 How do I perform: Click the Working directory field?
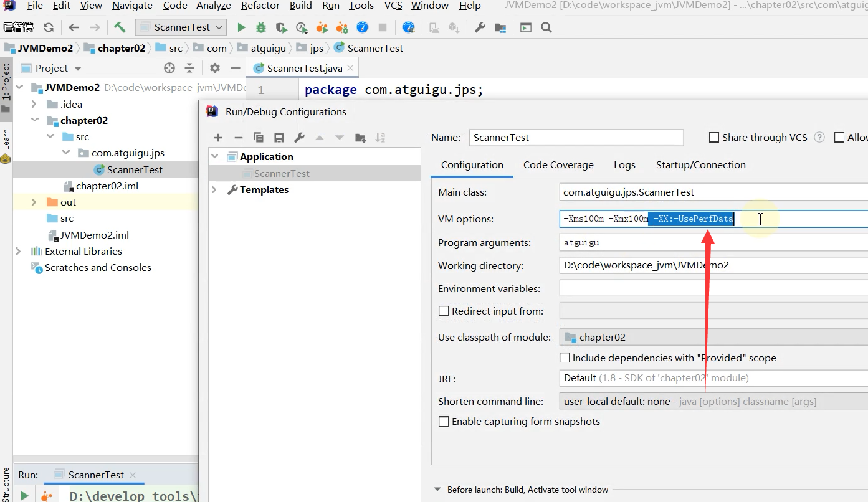pos(713,265)
